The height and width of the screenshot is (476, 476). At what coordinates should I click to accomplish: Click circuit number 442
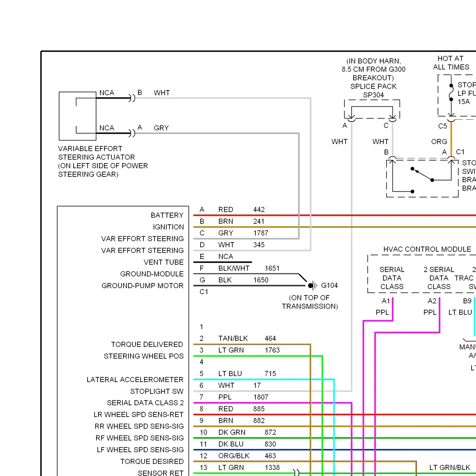click(259, 209)
